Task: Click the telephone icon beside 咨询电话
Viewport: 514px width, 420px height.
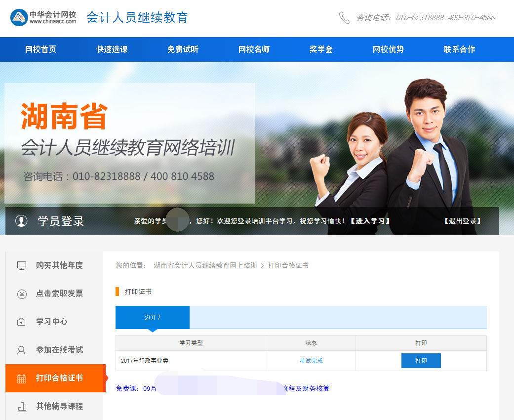Action: point(344,18)
